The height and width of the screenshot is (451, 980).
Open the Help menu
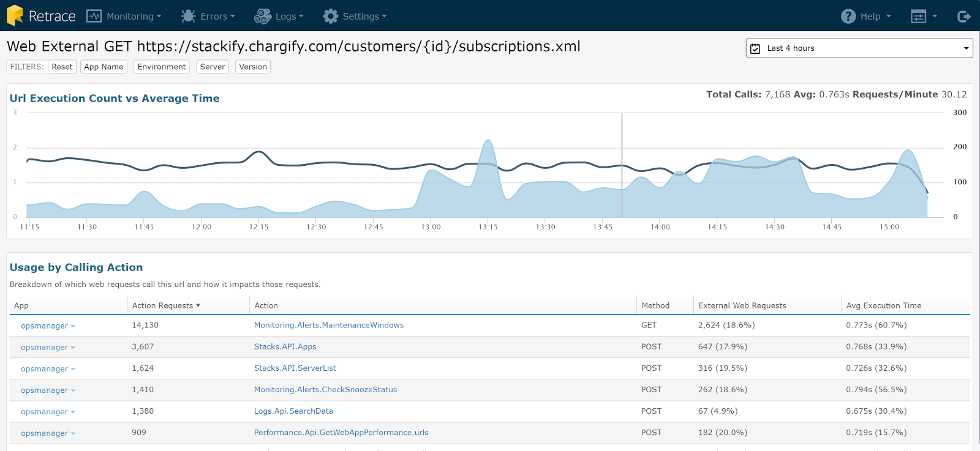pos(866,17)
